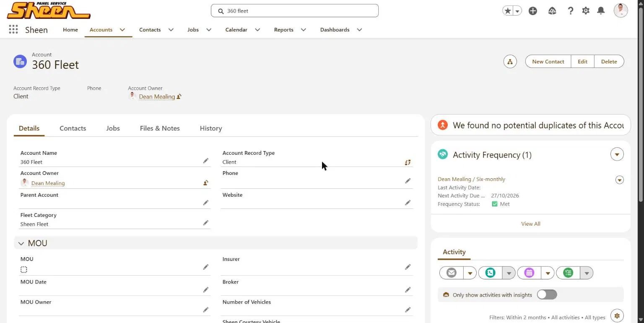This screenshot has height=323, width=644.
Task: Open the Trailhead guidance icon
Action: [552, 11]
